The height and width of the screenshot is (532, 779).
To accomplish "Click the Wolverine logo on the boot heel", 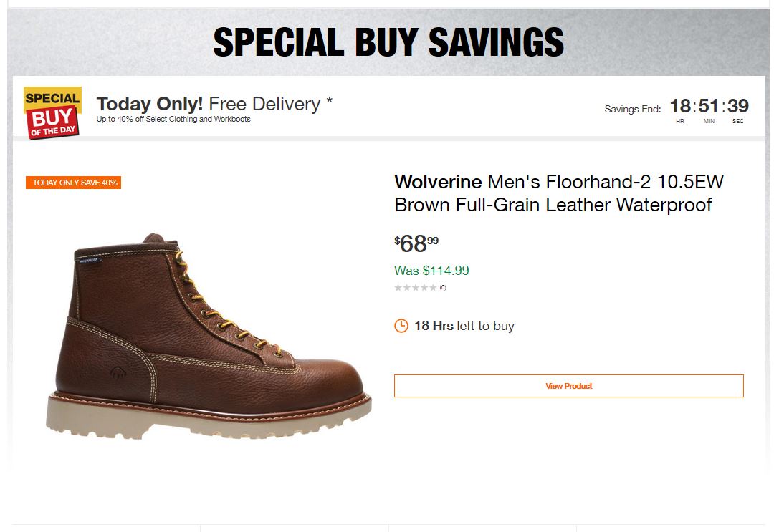I will coord(116,372).
